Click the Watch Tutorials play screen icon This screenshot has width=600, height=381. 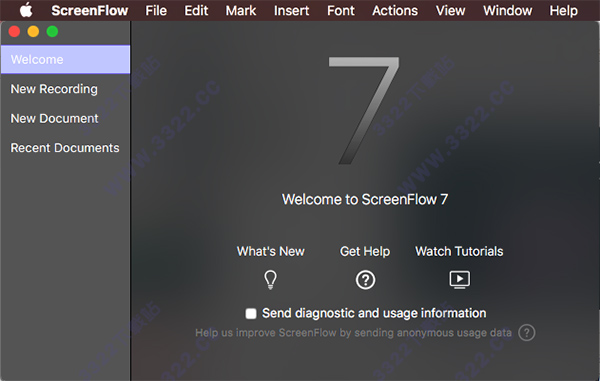click(460, 280)
